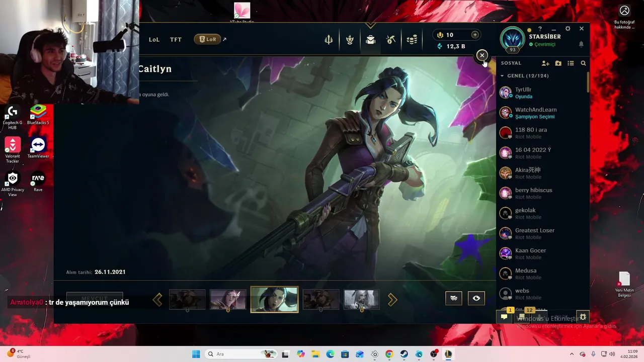
Task: Open the STARSIBER profile avatar
Action: tap(513, 39)
